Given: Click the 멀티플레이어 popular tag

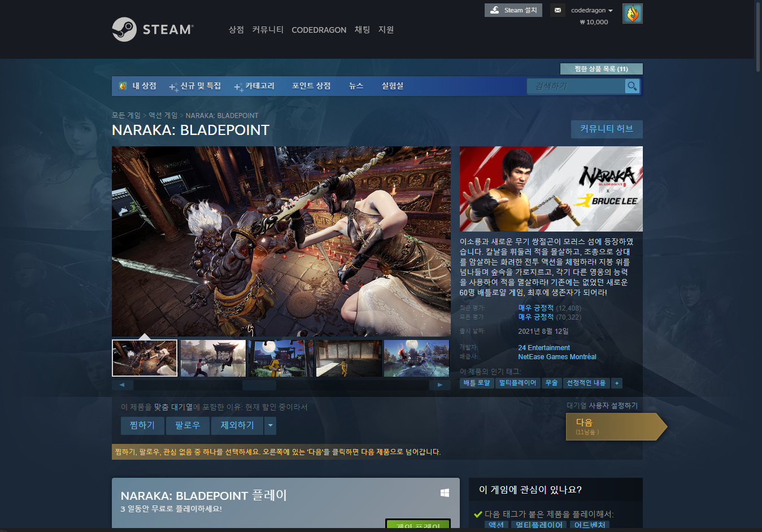Looking at the screenshot, I should (517, 383).
